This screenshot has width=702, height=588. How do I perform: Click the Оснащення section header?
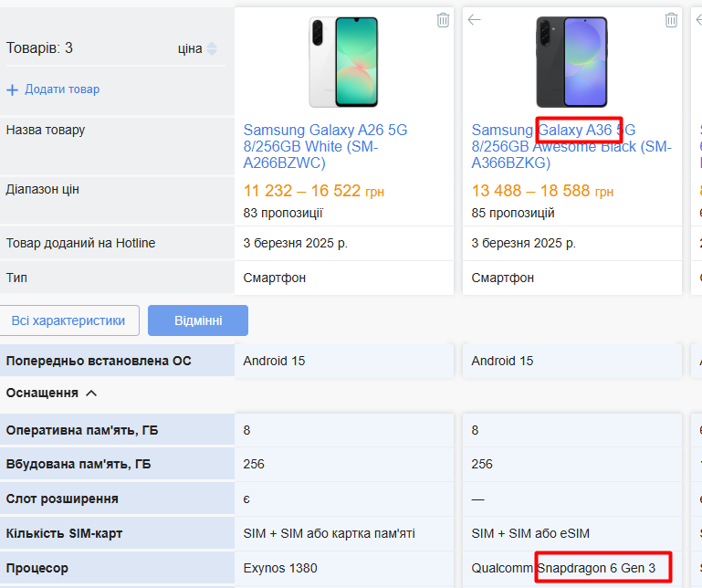pyautogui.click(x=42, y=394)
